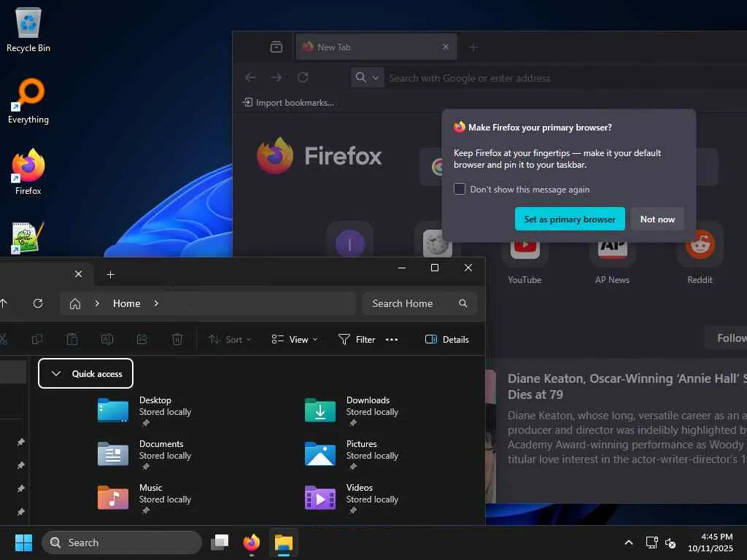Image resolution: width=747 pixels, height=560 pixels.
Task: Select the Downloads folder in Quick access
Action: click(352, 411)
